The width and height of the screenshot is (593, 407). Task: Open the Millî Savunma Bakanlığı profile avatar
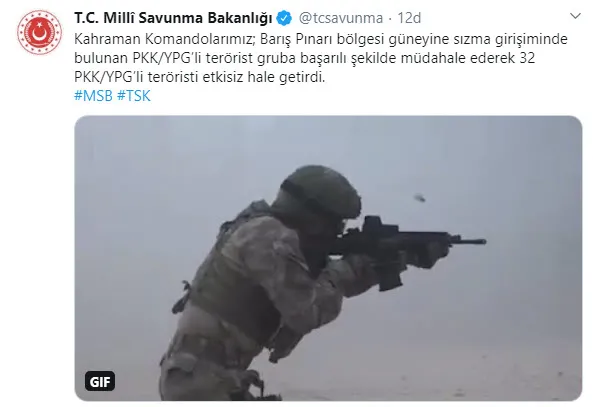click(x=39, y=33)
